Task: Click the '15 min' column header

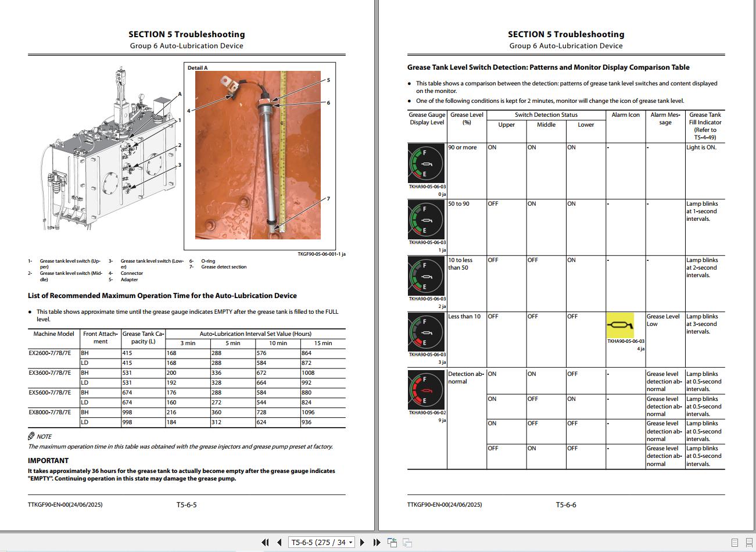Action: point(323,343)
